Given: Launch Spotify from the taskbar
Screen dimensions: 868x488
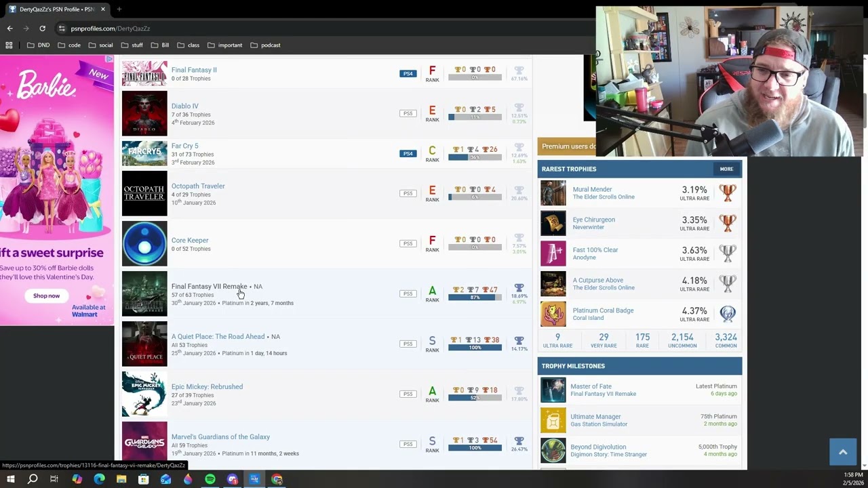Looking at the screenshot, I should pos(210,479).
